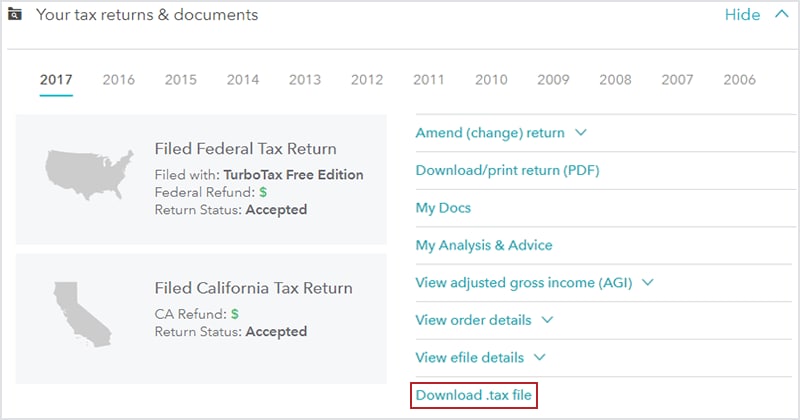
Task: Switch to the 2016 tax year tab
Action: [118, 80]
